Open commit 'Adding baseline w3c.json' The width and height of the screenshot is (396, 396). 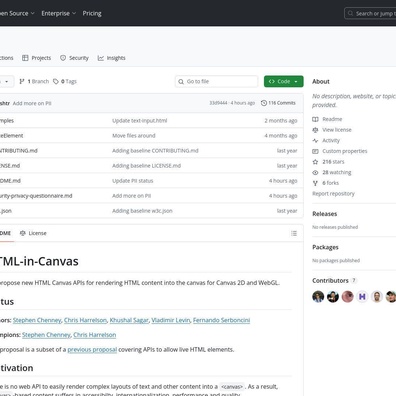[142, 211]
